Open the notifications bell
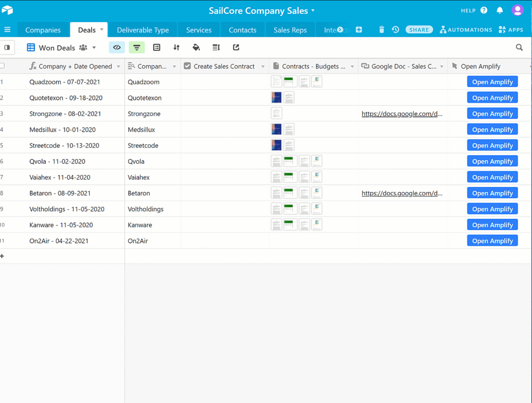The image size is (532, 403). click(500, 10)
